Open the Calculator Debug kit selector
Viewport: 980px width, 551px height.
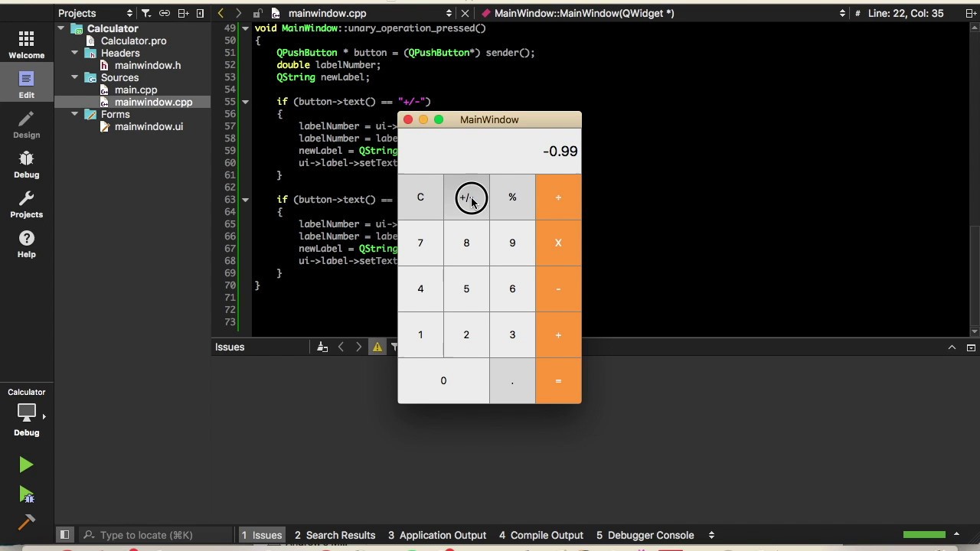[27, 412]
